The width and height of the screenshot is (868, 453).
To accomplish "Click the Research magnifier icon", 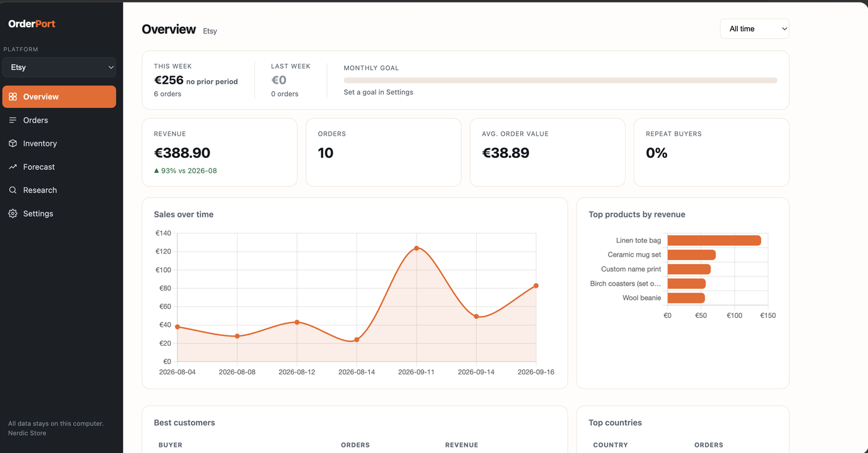I will [13, 190].
